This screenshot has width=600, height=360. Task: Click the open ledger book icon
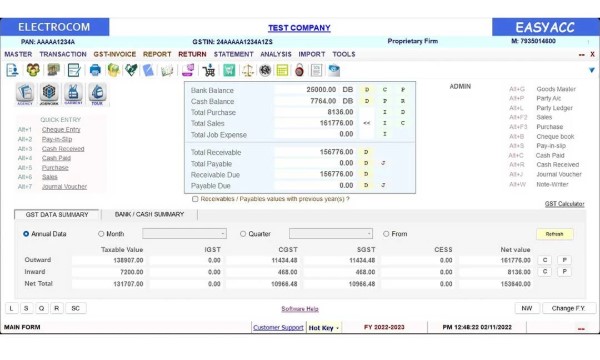pyautogui.click(x=167, y=70)
